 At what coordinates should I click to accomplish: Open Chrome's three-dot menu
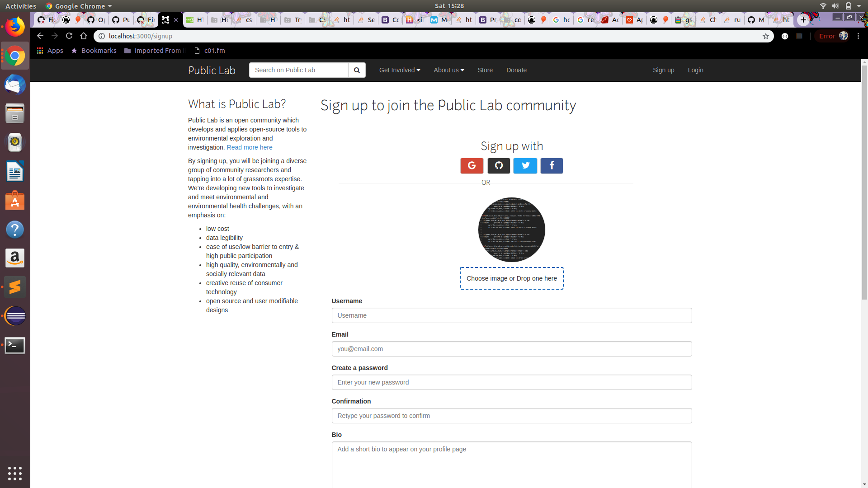[x=859, y=36]
